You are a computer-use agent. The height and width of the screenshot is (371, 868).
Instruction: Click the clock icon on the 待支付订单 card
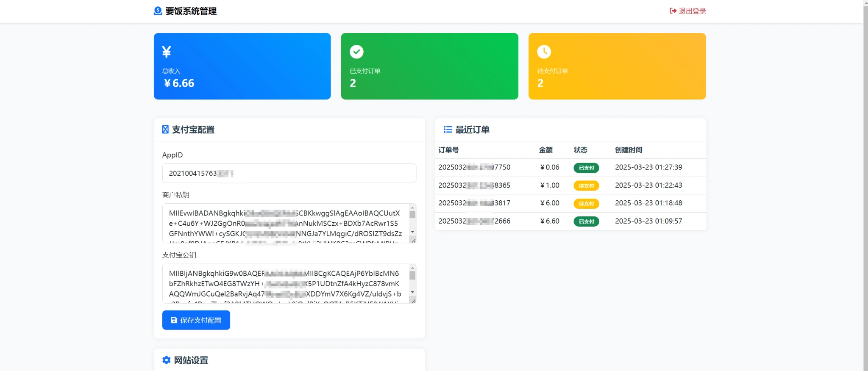pos(544,52)
